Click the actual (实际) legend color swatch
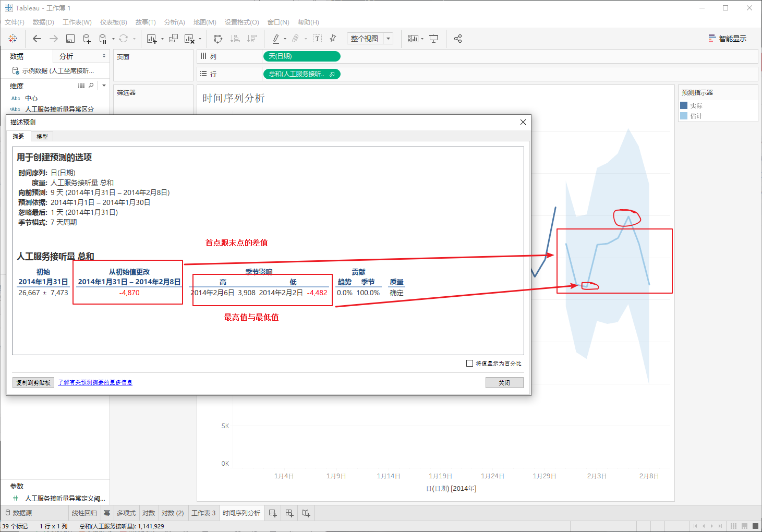Screen dimensions: 762x532 tap(684, 105)
